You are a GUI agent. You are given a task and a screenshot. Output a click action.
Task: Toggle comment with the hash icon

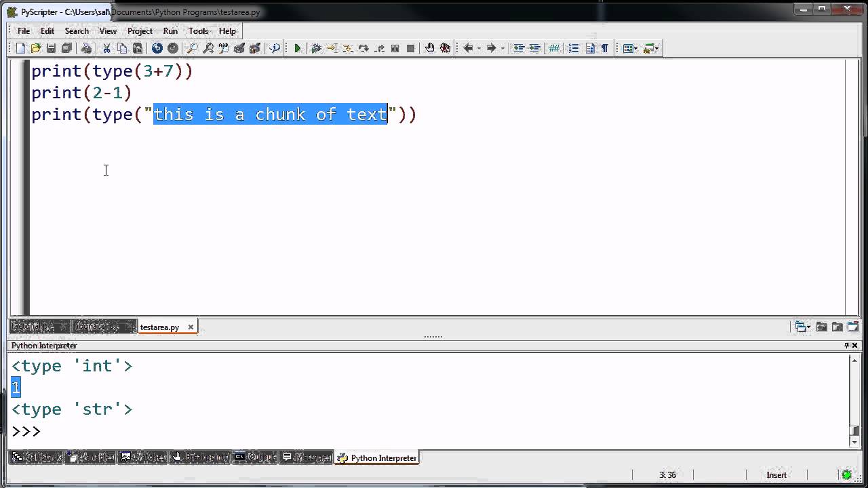(x=554, y=48)
